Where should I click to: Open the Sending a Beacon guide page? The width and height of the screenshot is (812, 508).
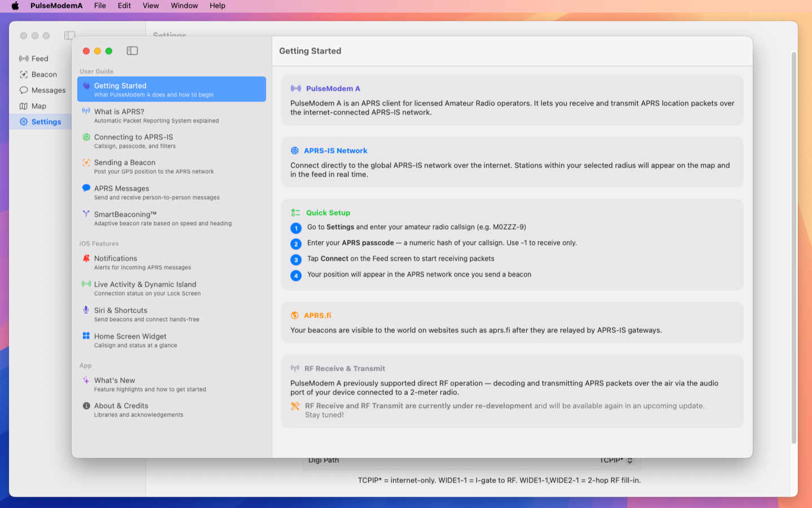click(x=171, y=166)
